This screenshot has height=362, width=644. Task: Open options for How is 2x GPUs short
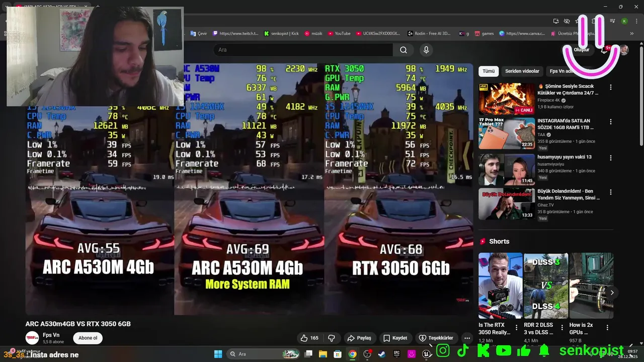coord(607,327)
